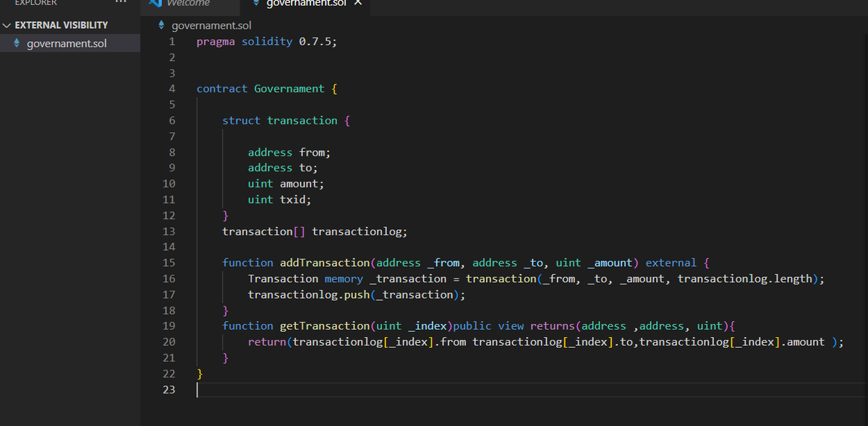Screen dimensions: 868x426
Task: Click the 'struct' keyword on line 6
Action: point(242,120)
